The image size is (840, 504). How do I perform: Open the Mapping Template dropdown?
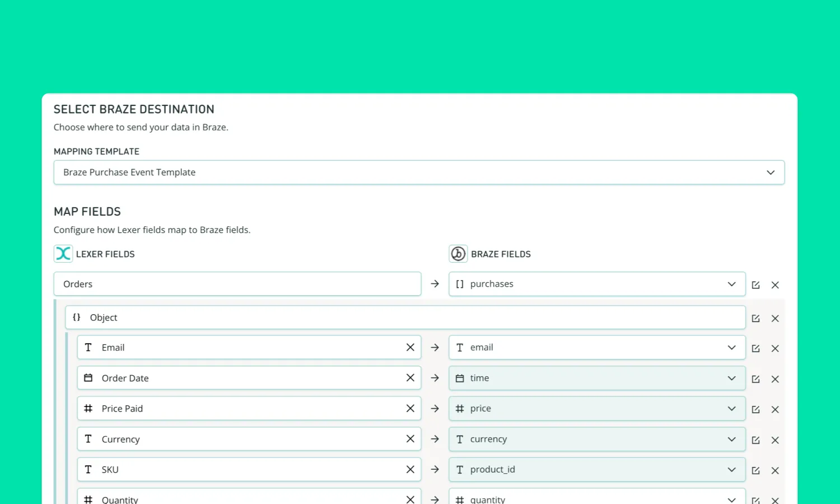pyautogui.click(x=419, y=172)
